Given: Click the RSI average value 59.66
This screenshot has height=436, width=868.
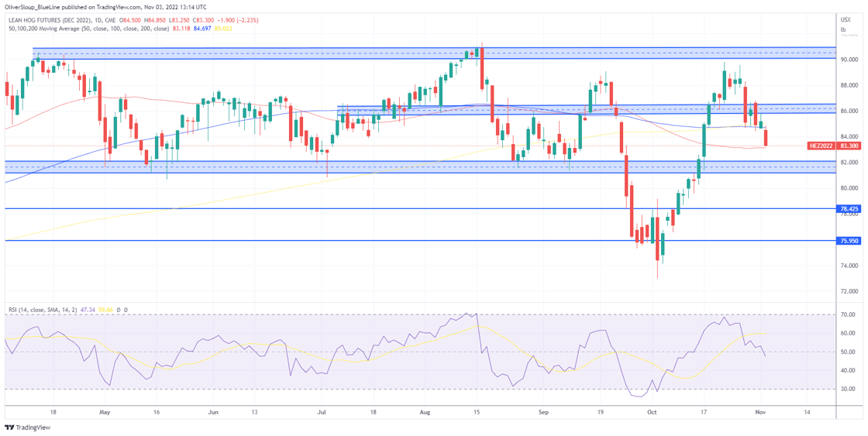Looking at the screenshot, I should [x=104, y=309].
